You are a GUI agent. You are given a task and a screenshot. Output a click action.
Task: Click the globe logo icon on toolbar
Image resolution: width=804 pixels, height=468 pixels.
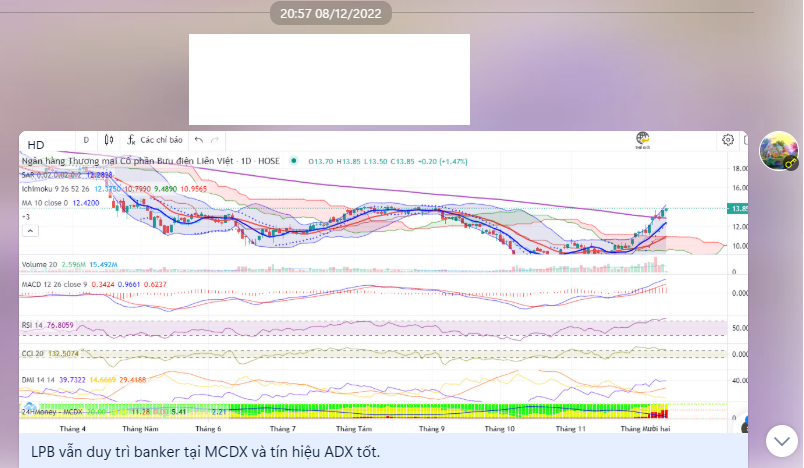[642, 139]
